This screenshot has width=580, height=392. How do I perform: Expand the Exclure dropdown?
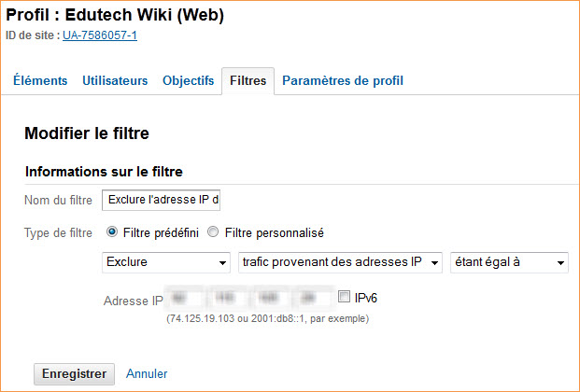pos(166,262)
